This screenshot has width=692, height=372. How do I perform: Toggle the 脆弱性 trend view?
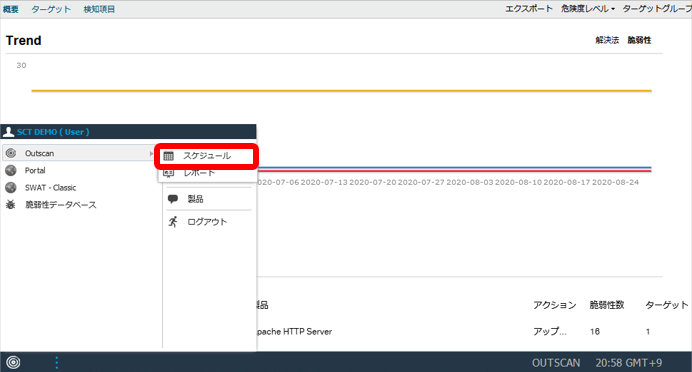(639, 40)
